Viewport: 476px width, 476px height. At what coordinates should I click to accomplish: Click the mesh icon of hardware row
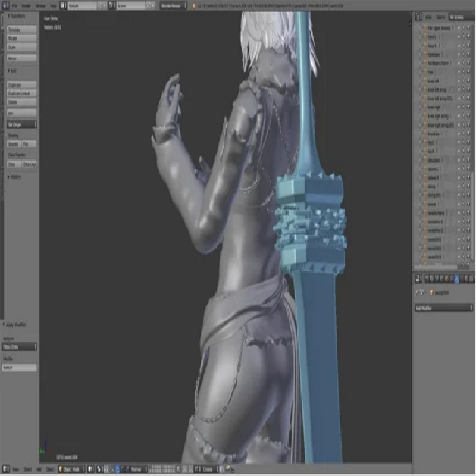pos(425,54)
